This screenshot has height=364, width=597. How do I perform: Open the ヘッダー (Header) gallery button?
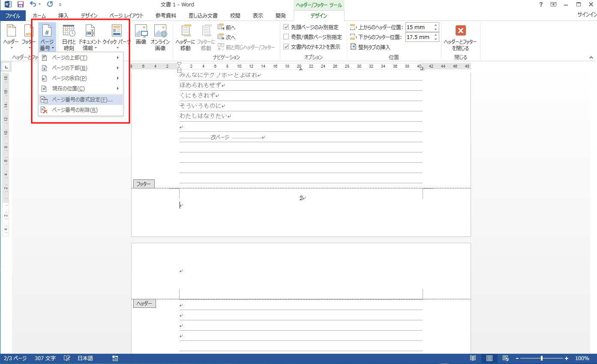tap(11, 37)
